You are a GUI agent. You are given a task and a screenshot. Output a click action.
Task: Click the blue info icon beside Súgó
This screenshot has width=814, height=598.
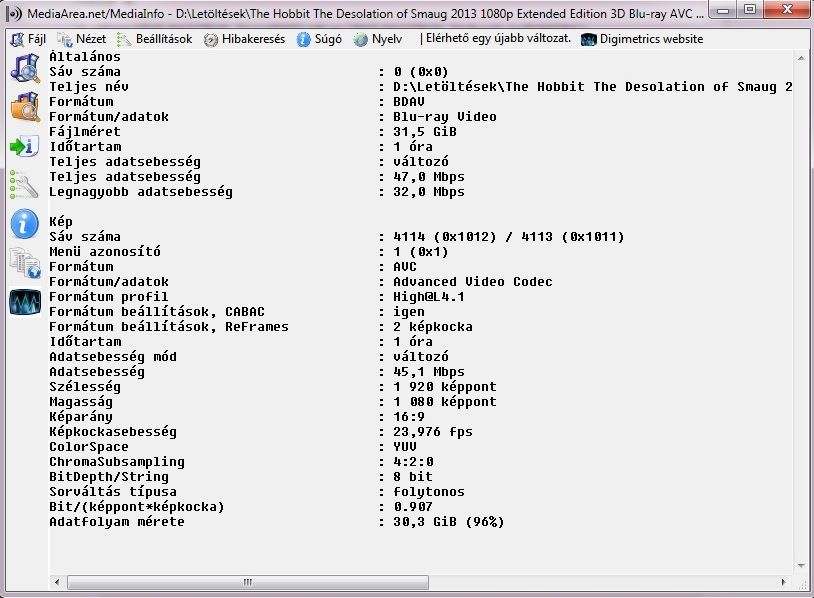tap(304, 39)
